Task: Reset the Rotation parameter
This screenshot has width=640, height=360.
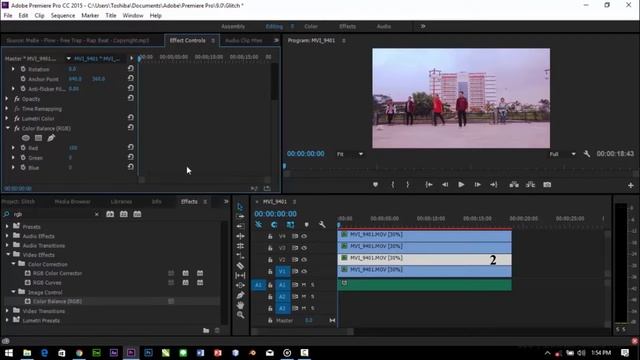Action: pos(131,69)
